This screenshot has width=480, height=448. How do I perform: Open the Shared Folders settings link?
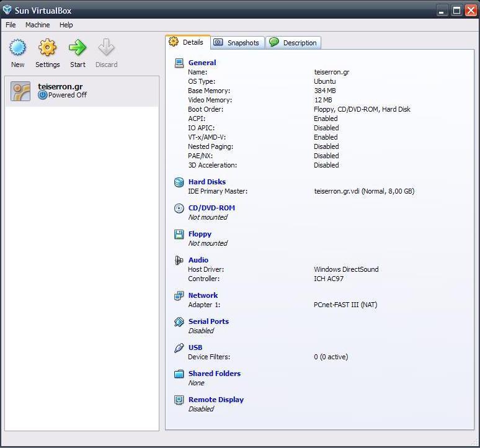point(215,374)
